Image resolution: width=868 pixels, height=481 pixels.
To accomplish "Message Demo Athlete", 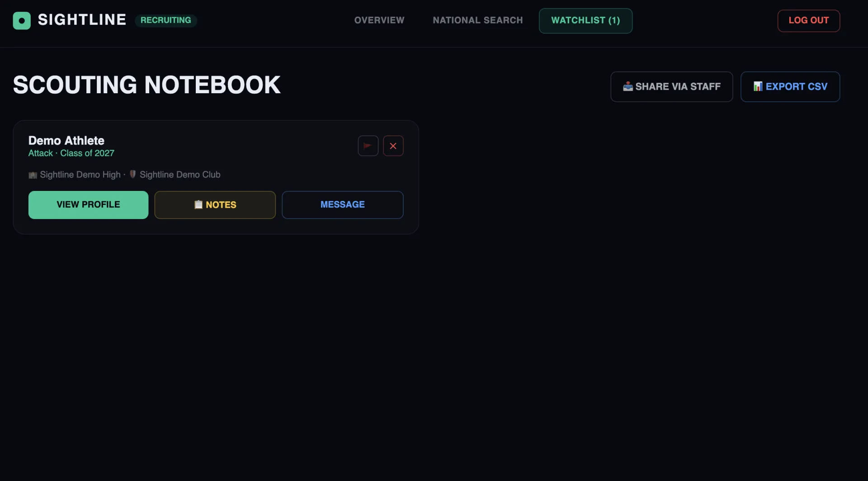I will coord(342,205).
